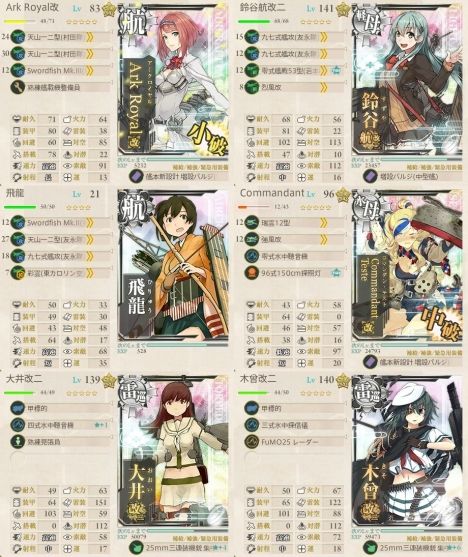Click Ark Royal's purple bulge expansion icon

click(x=136, y=177)
